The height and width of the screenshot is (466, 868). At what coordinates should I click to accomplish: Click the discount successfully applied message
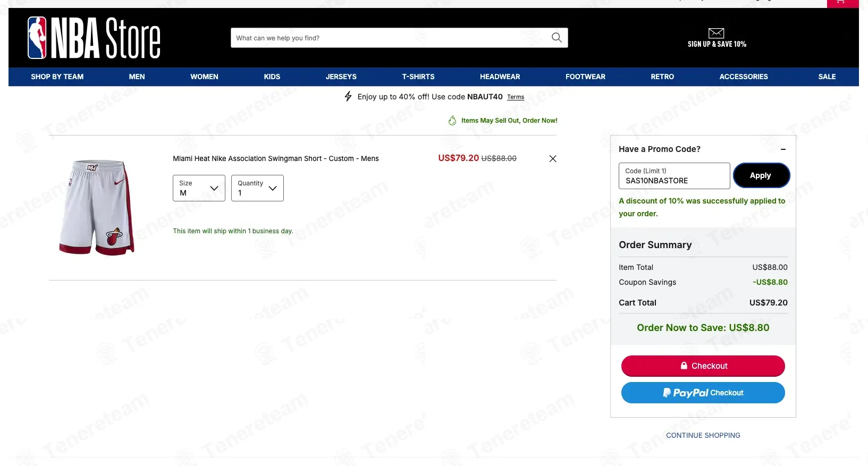[702, 207]
